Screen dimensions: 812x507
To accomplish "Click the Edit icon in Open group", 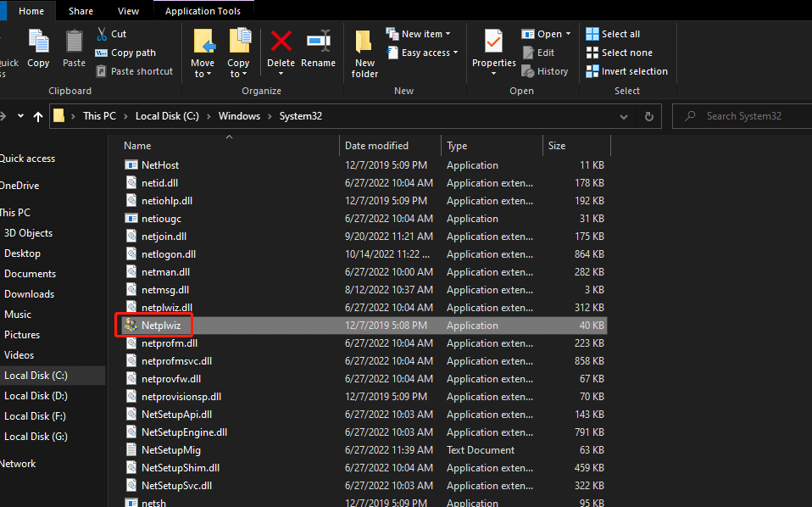I will pyautogui.click(x=528, y=53).
